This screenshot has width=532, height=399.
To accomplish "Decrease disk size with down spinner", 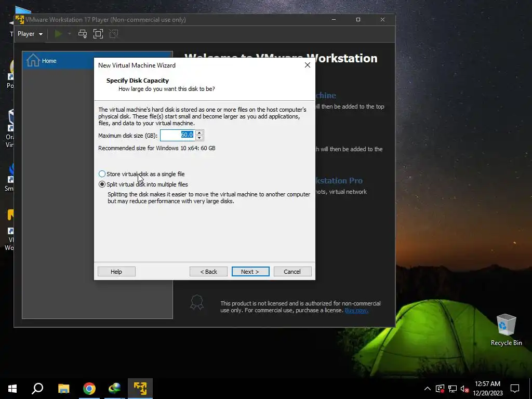I will click(x=199, y=138).
